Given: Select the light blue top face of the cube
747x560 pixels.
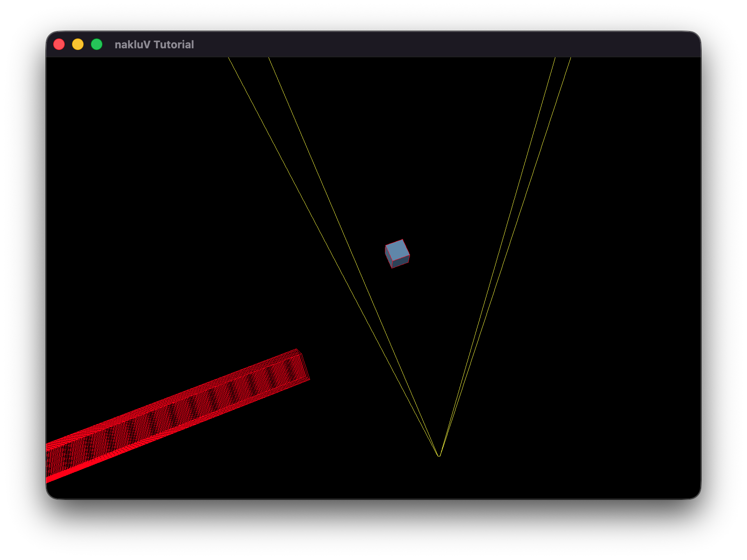Looking at the screenshot, I should (398, 250).
